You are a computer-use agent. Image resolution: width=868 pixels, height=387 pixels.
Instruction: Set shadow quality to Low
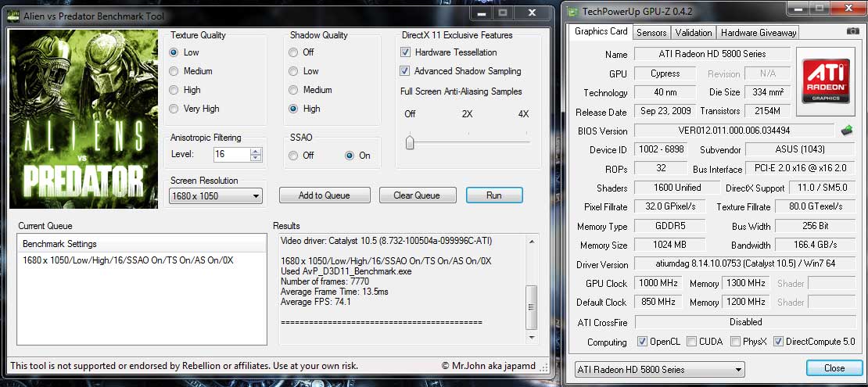point(292,71)
